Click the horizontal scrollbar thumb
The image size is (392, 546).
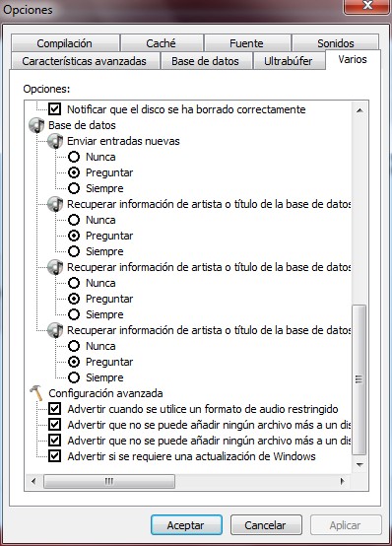click(109, 482)
